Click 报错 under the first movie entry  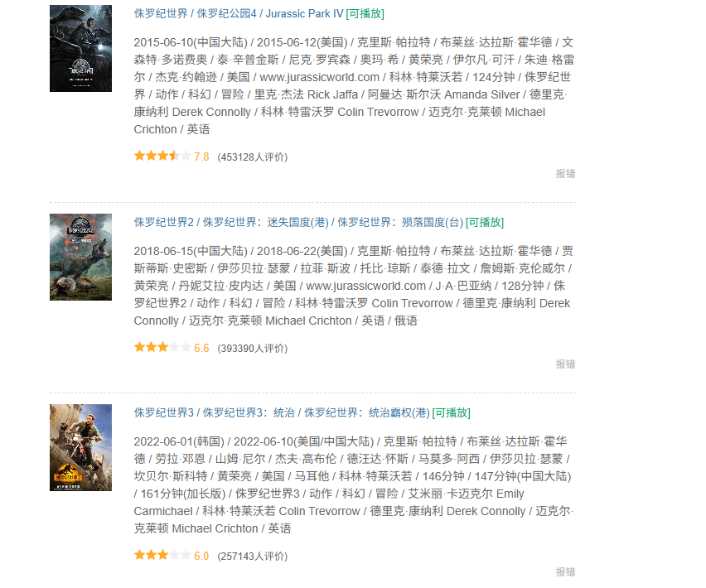tap(565, 174)
